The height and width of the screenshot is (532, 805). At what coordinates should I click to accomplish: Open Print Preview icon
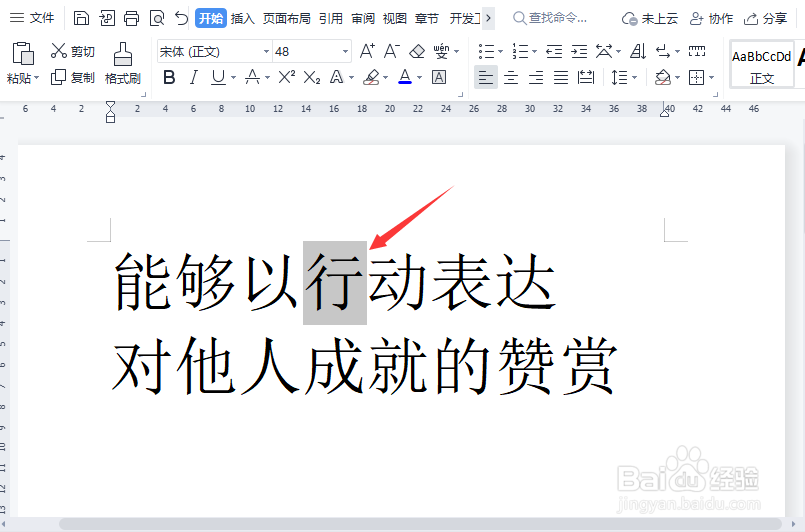coord(157,18)
